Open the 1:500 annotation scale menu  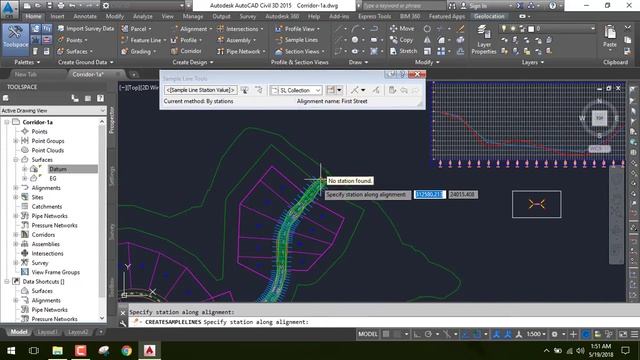tap(536, 334)
